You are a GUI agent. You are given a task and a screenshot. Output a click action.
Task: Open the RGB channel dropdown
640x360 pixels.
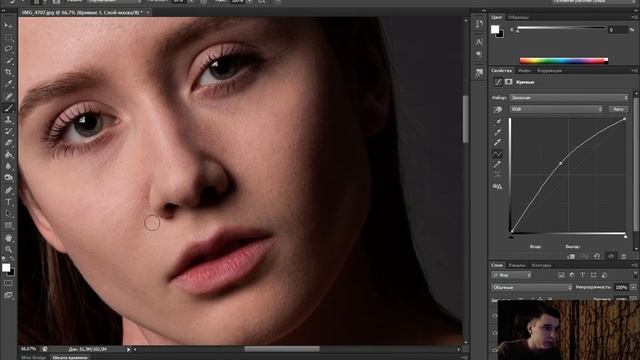click(556, 109)
